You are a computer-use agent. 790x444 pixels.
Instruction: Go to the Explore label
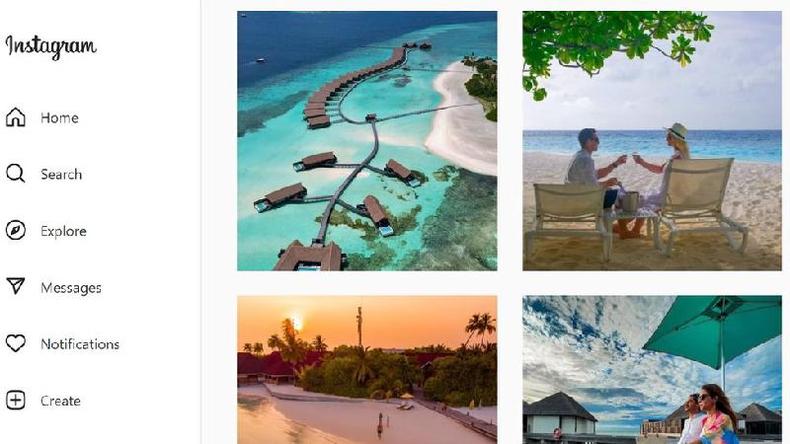(63, 231)
